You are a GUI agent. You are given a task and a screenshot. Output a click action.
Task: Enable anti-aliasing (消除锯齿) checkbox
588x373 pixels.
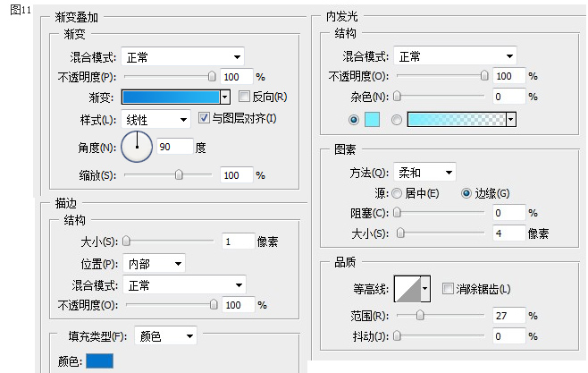pyautogui.click(x=448, y=288)
